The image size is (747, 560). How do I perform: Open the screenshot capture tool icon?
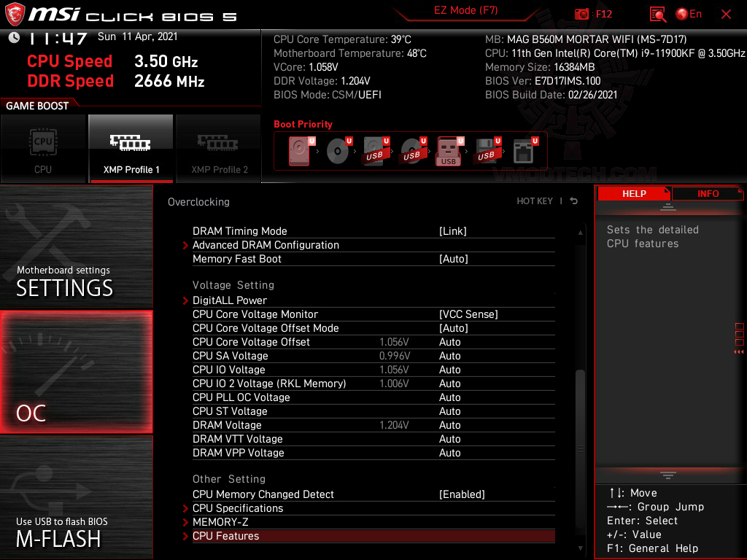tap(581, 13)
